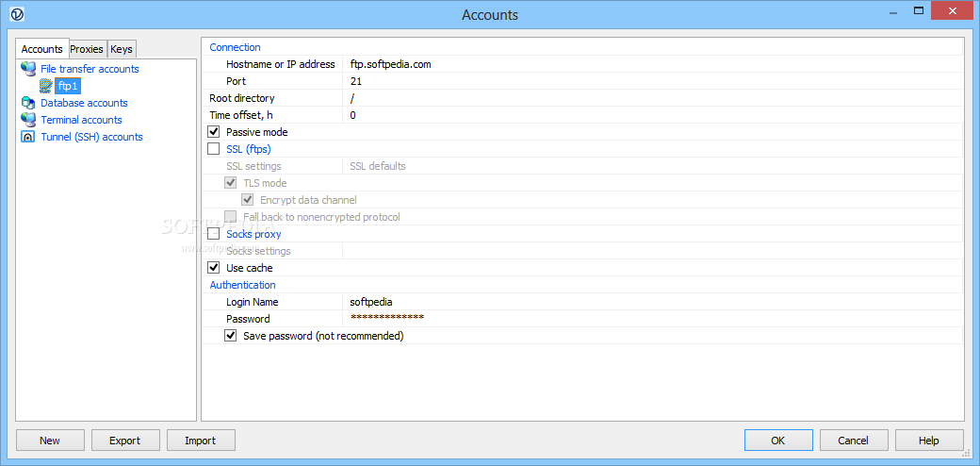Select File transfer accounts tree node

tap(90, 69)
